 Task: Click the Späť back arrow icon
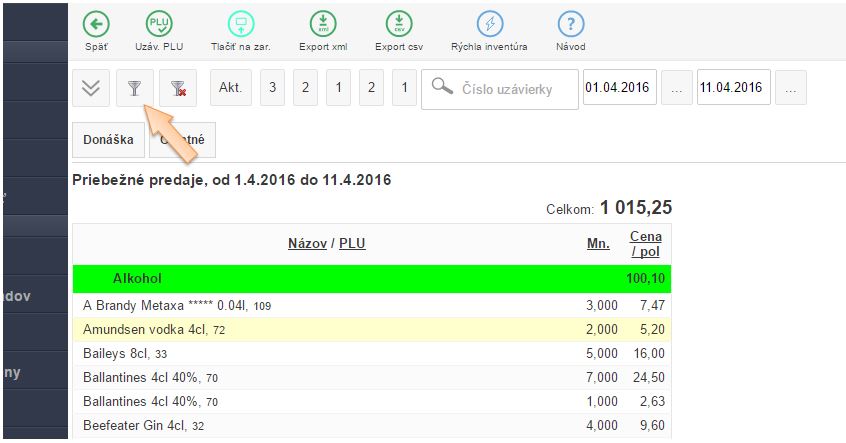pos(96,25)
